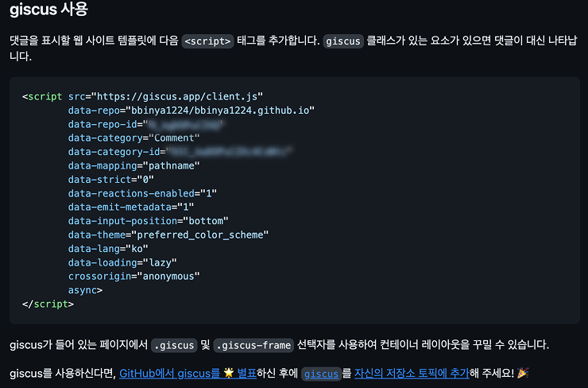Click the 'giscus 사용' heading
The image size is (588, 388).
(48, 10)
